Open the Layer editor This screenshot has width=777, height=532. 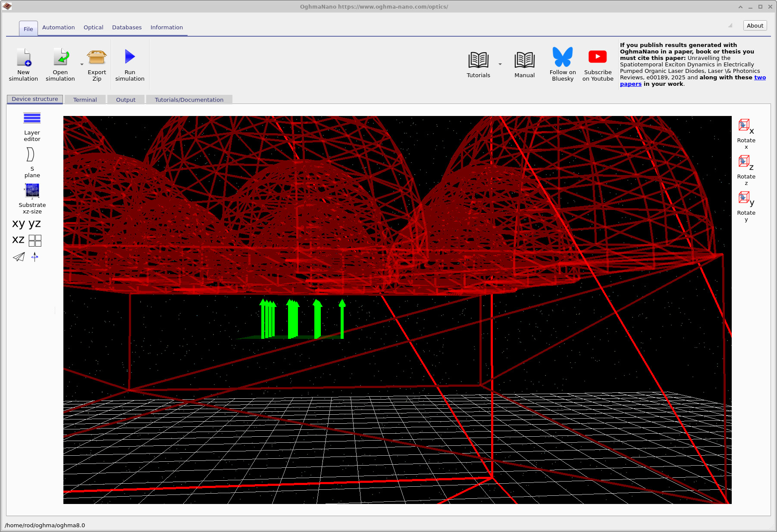point(32,119)
